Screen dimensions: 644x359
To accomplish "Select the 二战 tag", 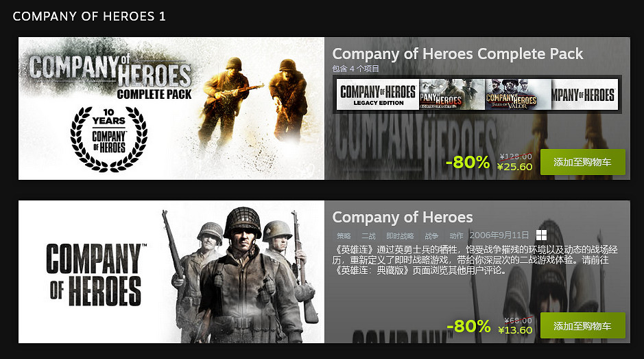I will (x=368, y=235).
